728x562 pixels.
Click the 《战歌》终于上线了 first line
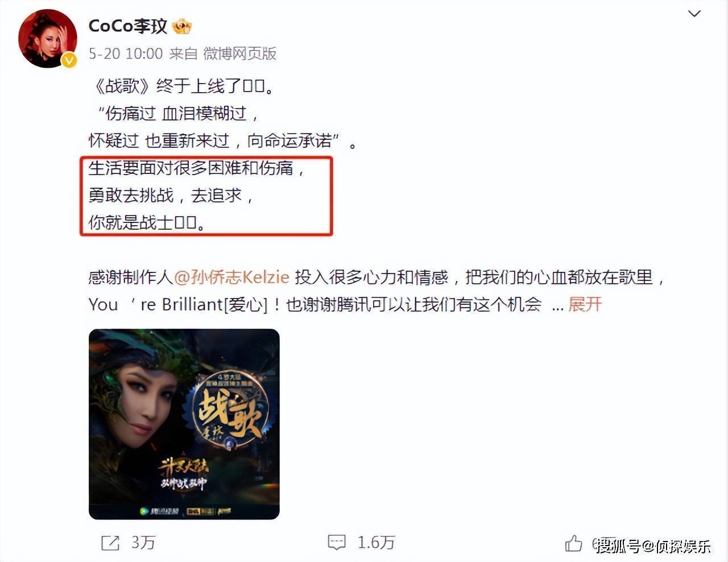[x=183, y=86]
